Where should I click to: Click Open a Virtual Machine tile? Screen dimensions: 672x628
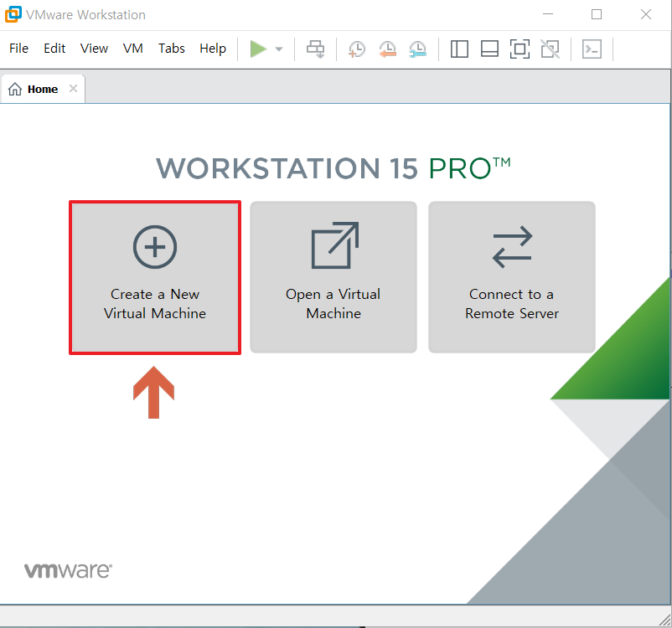[x=333, y=277]
